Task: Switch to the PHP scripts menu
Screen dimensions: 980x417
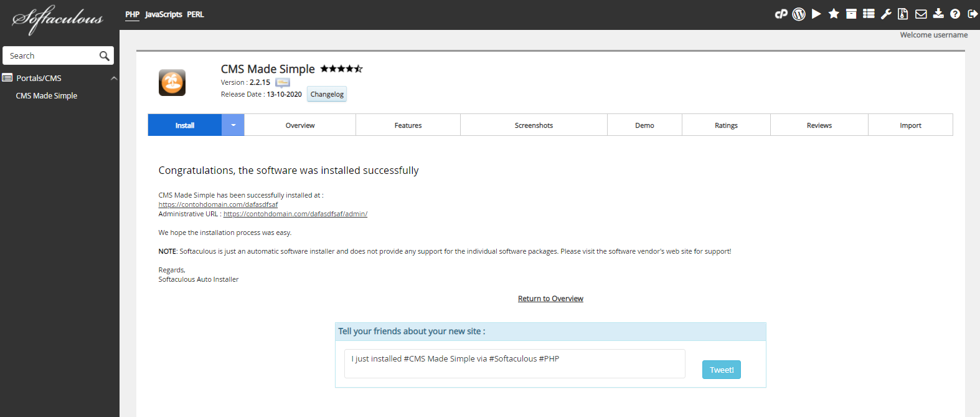Action: tap(132, 14)
